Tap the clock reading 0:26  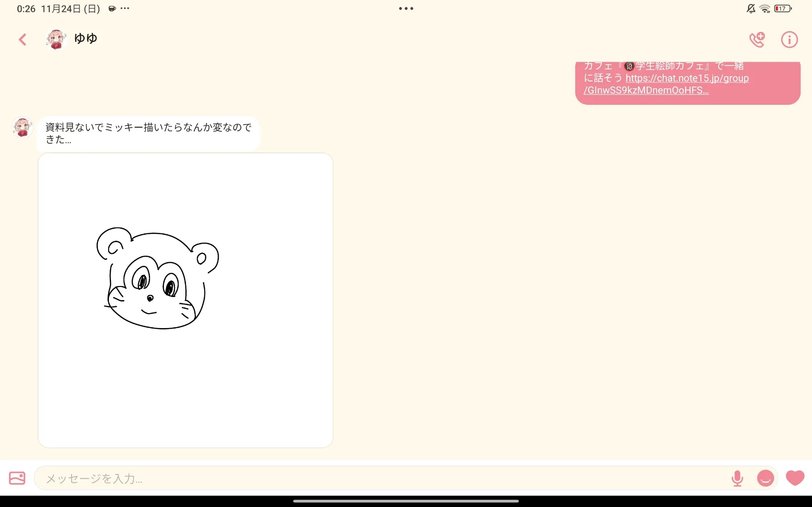click(x=26, y=9)
